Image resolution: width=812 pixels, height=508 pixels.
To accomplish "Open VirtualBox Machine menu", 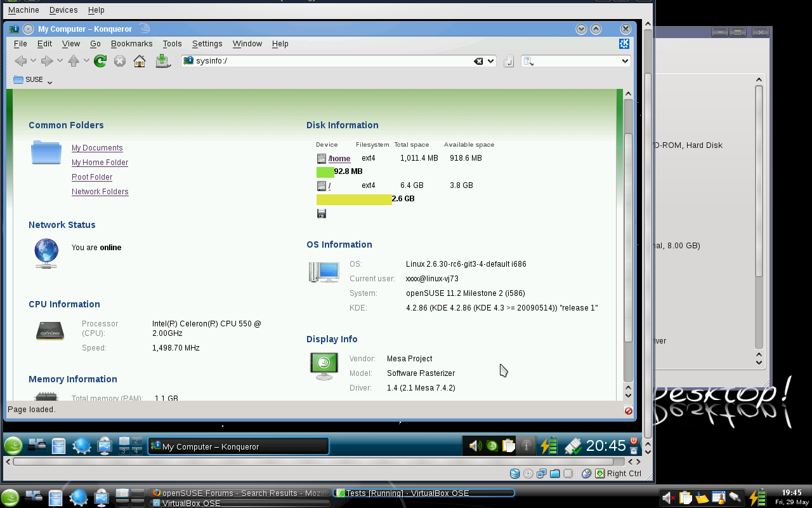I will [x=23, y=10].
